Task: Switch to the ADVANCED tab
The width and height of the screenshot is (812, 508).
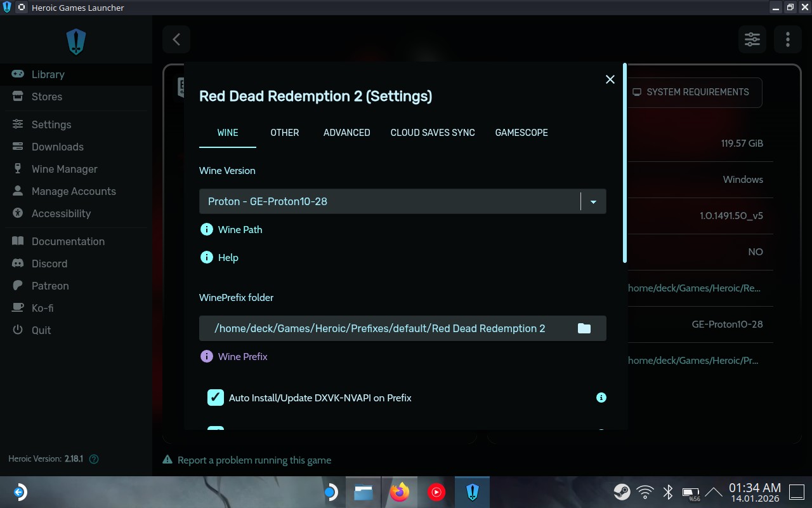Action: pyautogui.click(x=347, y=133)
